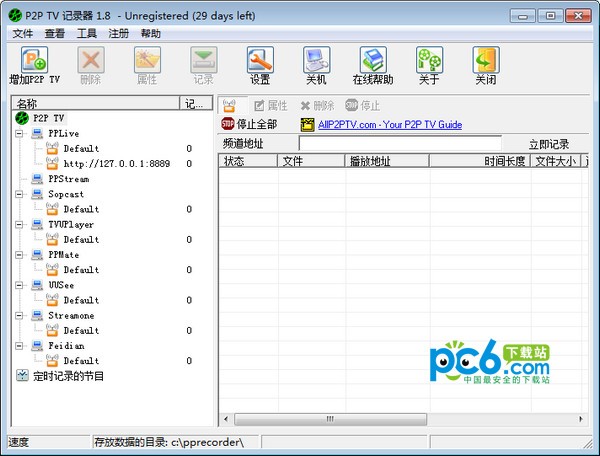Sort by the 时间长度 column header
The width and height of the screenshot is (600, 456).
tap(480, 161)
